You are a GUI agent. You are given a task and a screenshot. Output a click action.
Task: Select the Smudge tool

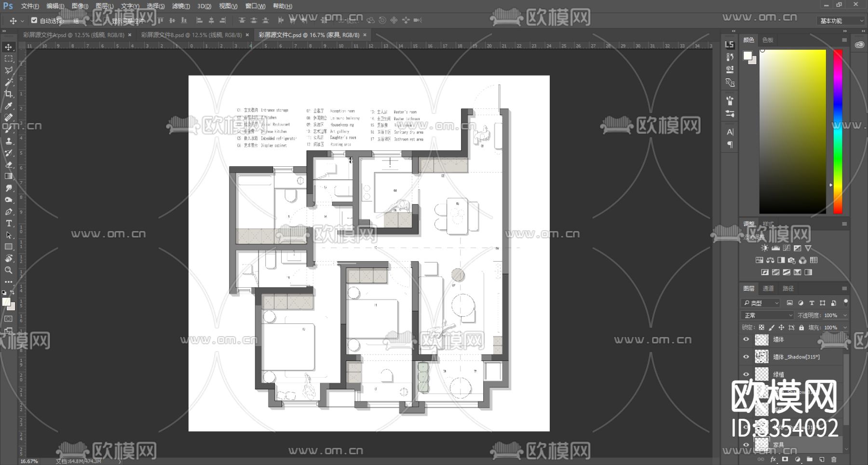click(x=9, y=188)
